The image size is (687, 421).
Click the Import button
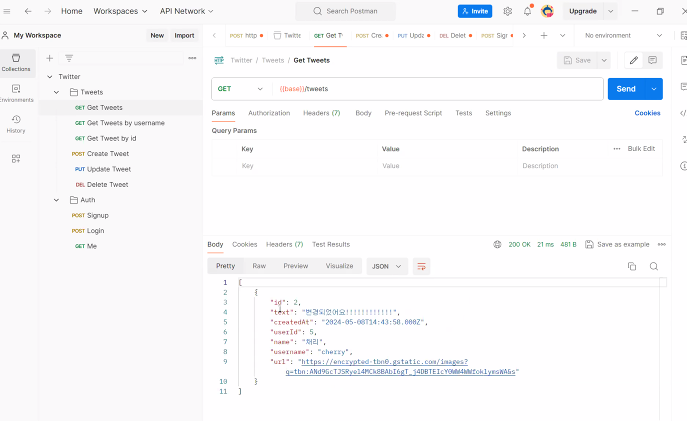click(184, 35)
